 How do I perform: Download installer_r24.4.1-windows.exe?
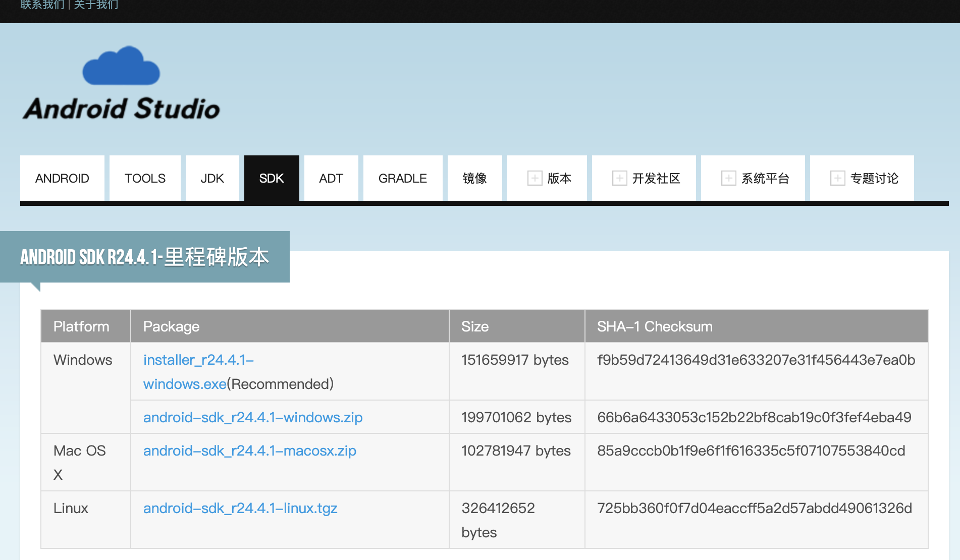tap(198, 372)
